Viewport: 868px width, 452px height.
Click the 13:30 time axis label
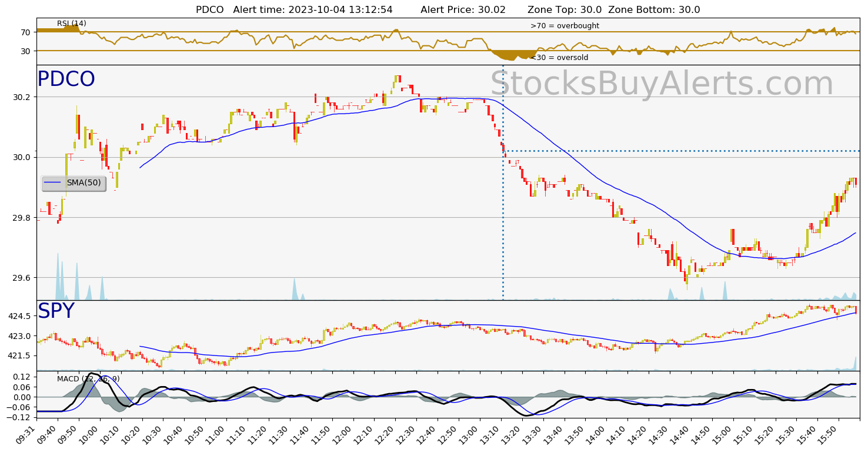[533, 434]
